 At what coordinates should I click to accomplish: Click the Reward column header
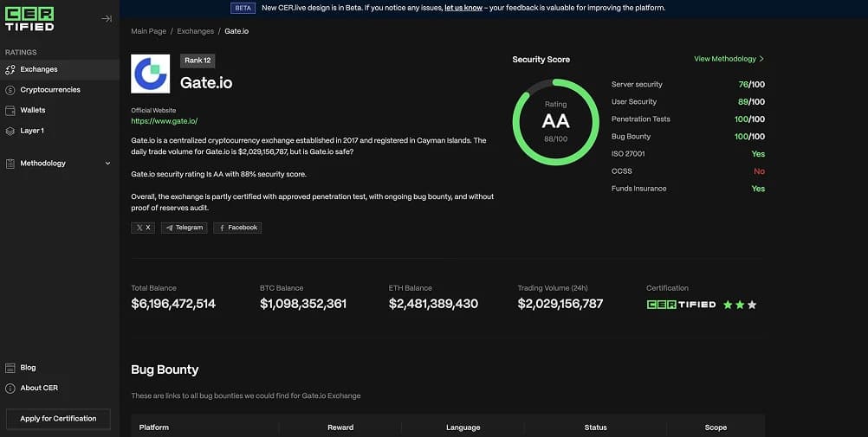click(x=340, y=427)
